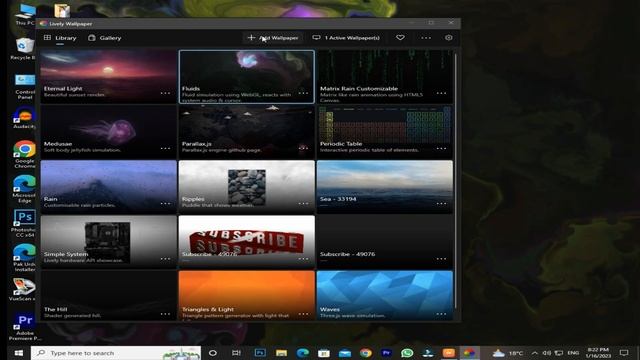This screenshot has height=360, width=640.
Task: Open WhatsApp from the taskbar
Action: [x=407, y=353]
